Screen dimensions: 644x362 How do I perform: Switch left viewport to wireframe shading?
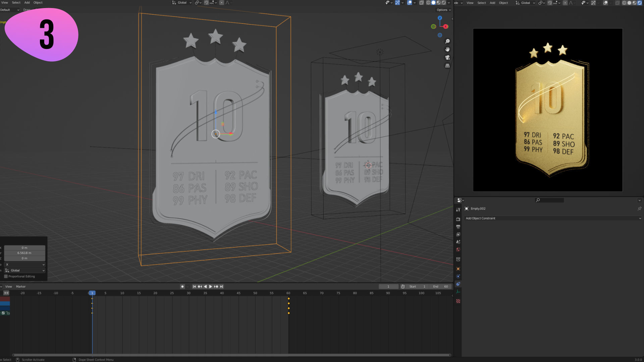point(428,3)
